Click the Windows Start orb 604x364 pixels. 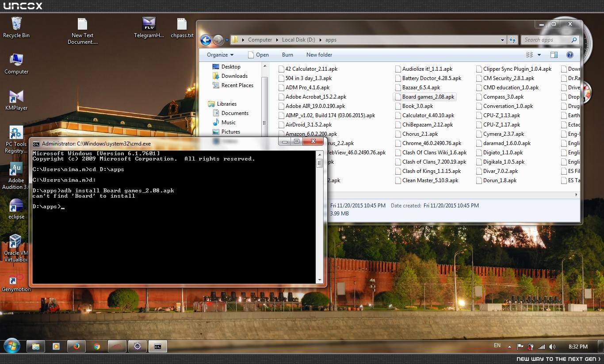(x=11, y=346)
